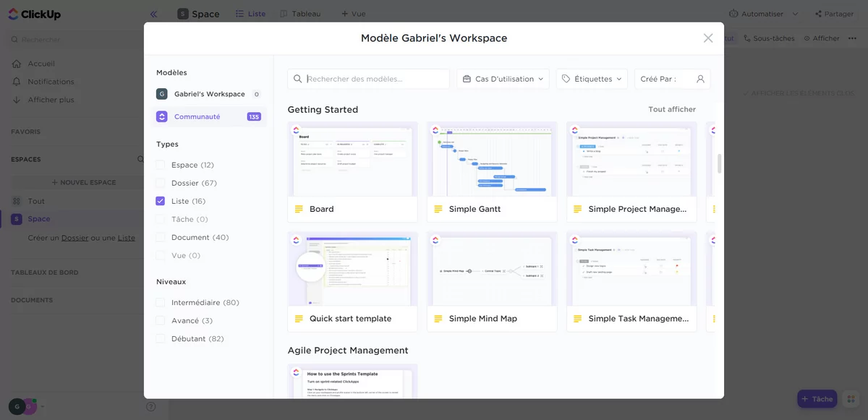Switch to the Liste view tab
Screen dimensions: 868x420
pos(250,14)
